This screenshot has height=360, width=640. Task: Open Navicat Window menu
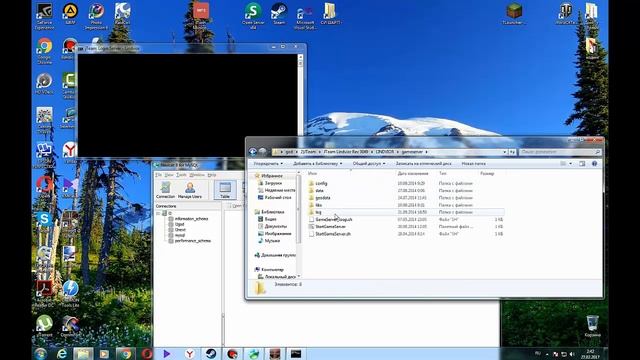click(197, 175)
